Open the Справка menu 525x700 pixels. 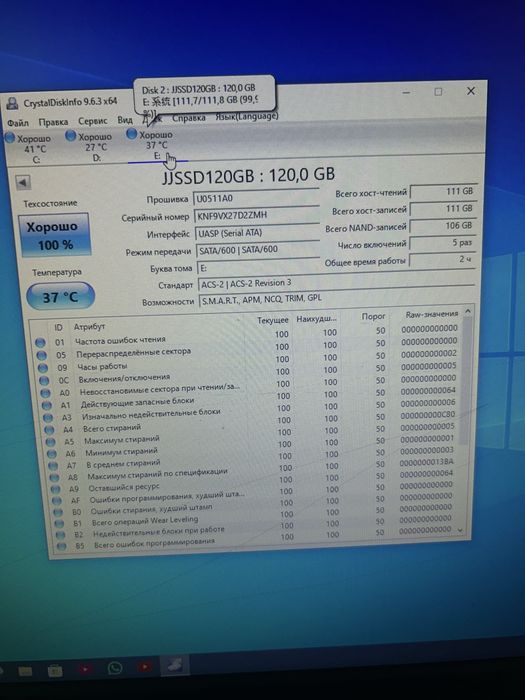pyautogui.click(x=189, y=118)
